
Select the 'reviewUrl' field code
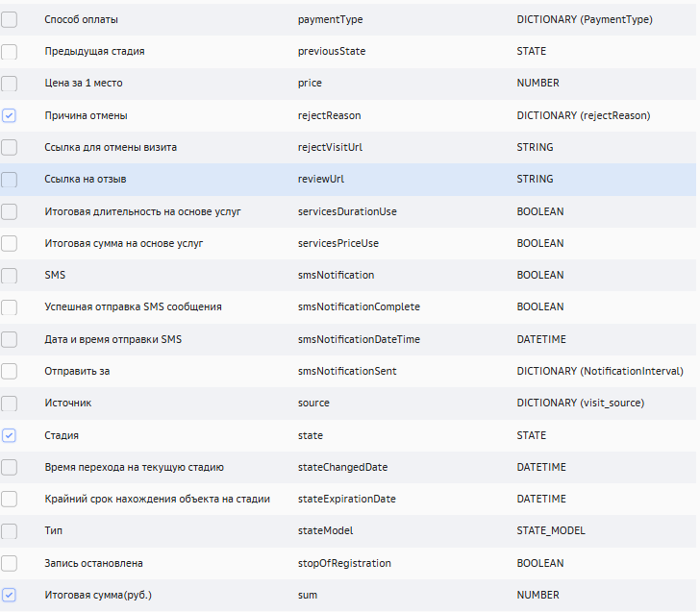click(x=321, y=179)
